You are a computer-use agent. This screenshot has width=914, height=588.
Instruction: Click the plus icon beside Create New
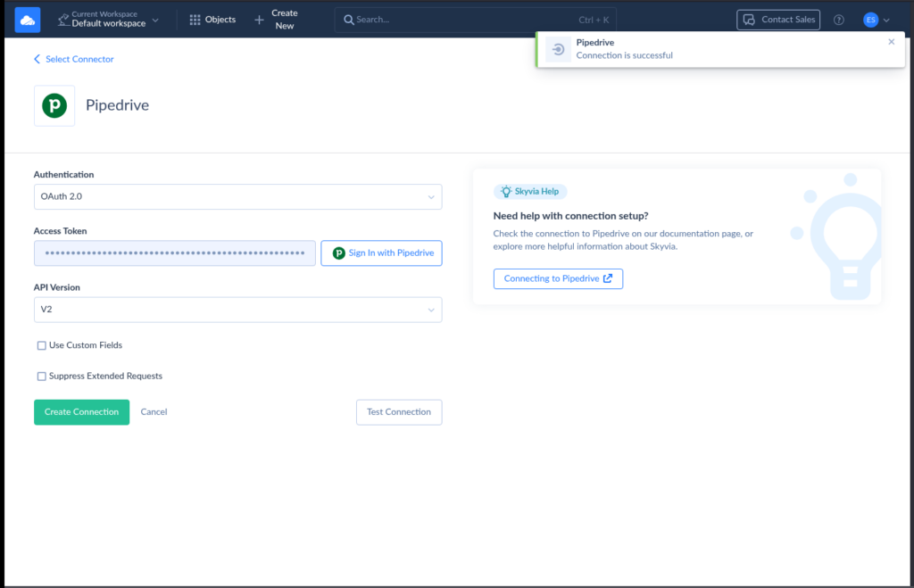(260, 20)
